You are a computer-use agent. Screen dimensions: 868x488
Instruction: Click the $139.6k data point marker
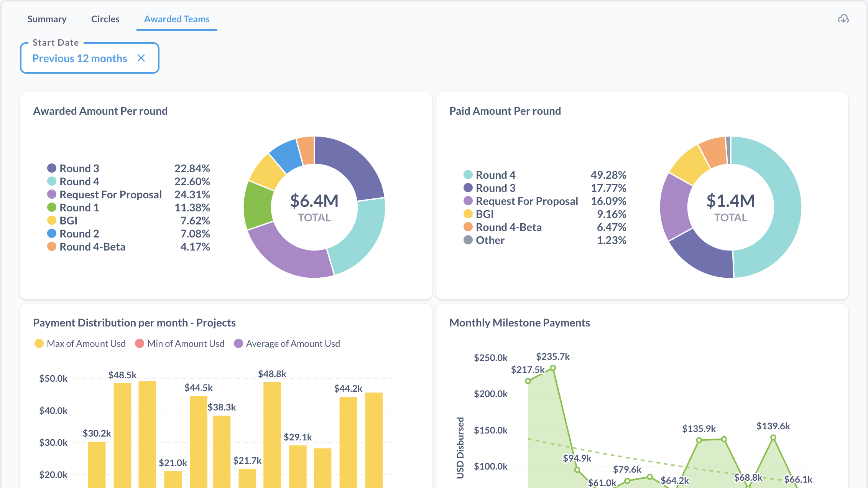(x=773, y=437)
